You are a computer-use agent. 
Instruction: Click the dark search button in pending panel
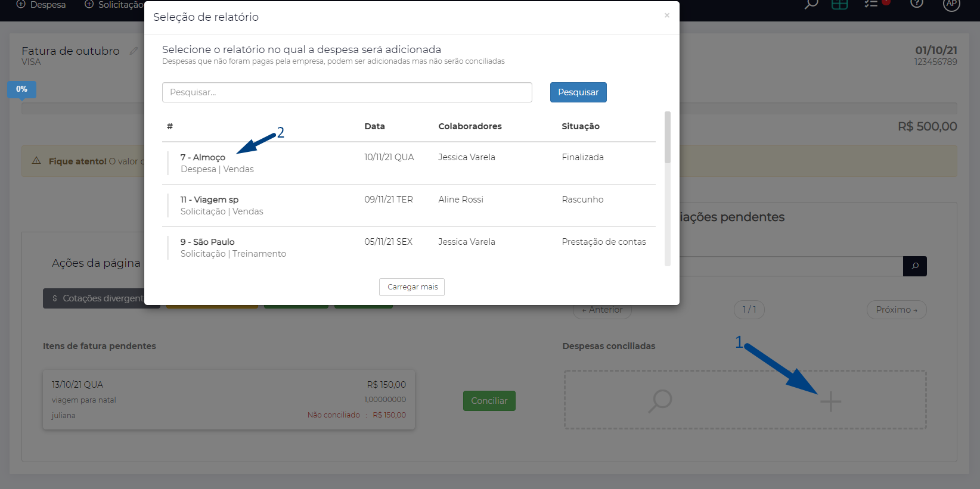(914, 266)
